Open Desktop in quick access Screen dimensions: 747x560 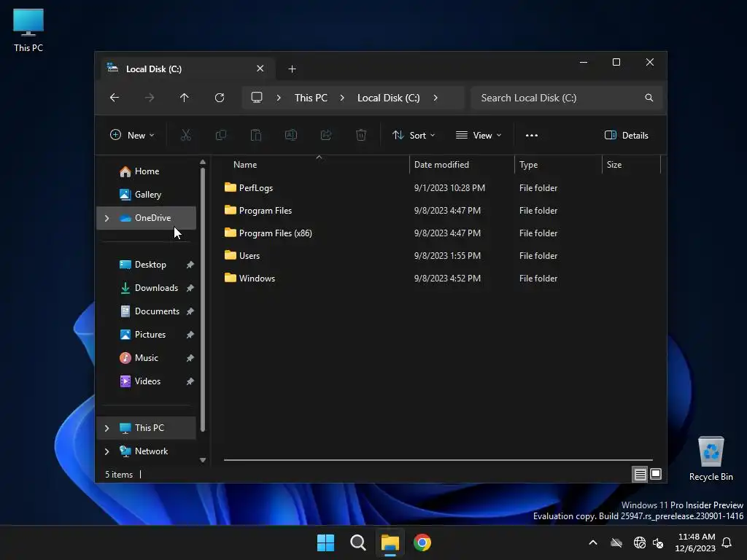[x=146, y=265]
